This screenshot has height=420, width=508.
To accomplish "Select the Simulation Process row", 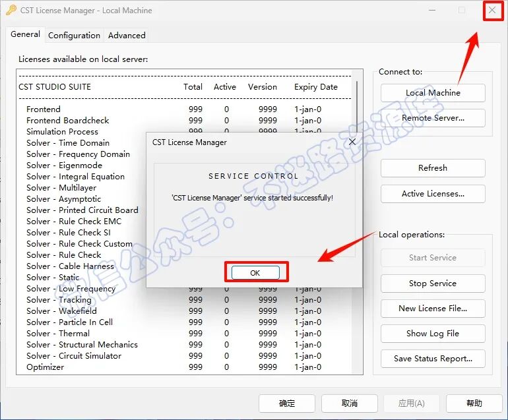I will point(174,131).
